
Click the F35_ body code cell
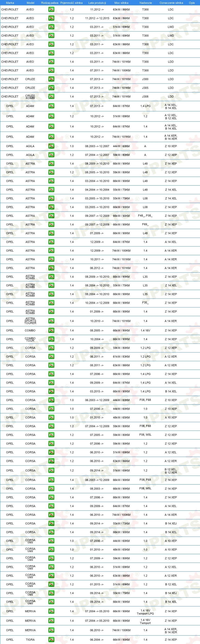point(145,303)
